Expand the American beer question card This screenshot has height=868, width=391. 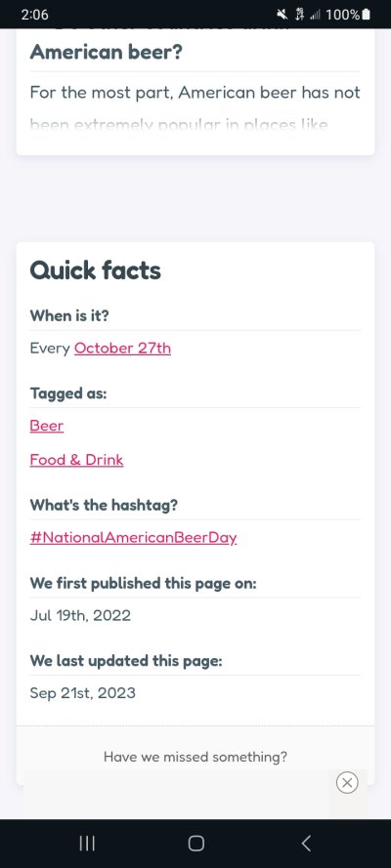tap(195, 92)
